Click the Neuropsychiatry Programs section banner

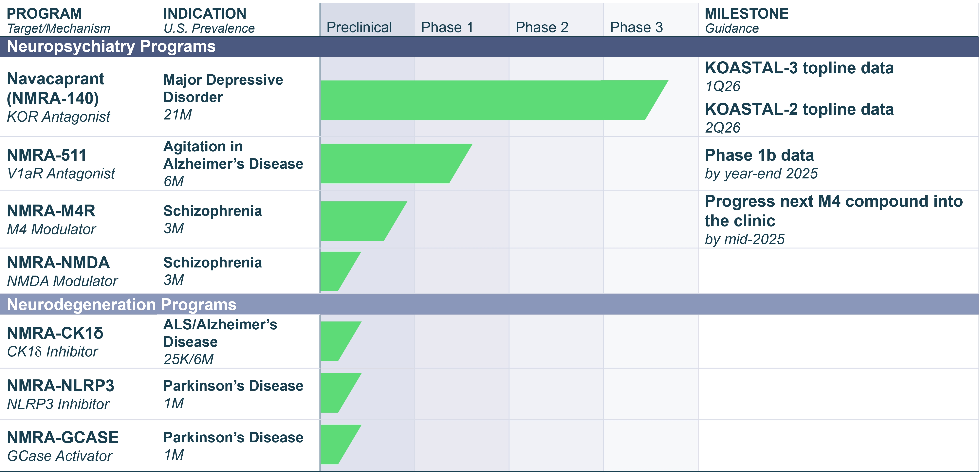[111, 46]
